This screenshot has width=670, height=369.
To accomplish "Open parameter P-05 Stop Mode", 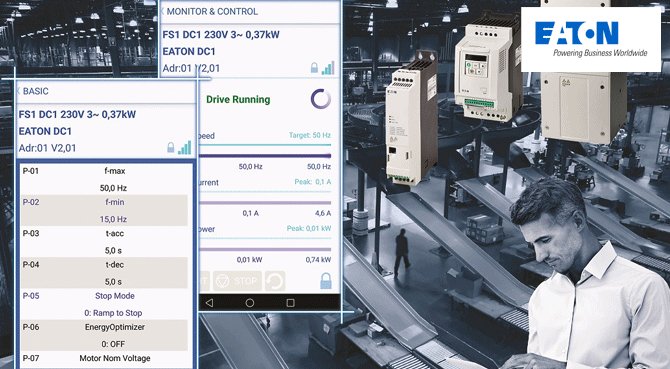I will [104, 304].
